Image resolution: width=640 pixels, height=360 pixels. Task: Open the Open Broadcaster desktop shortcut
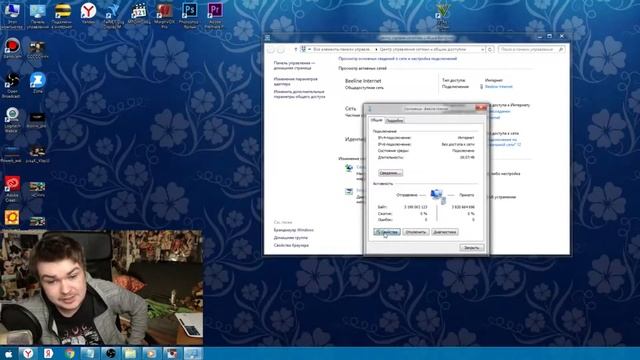pyautogui.click(x=12, y=85)
